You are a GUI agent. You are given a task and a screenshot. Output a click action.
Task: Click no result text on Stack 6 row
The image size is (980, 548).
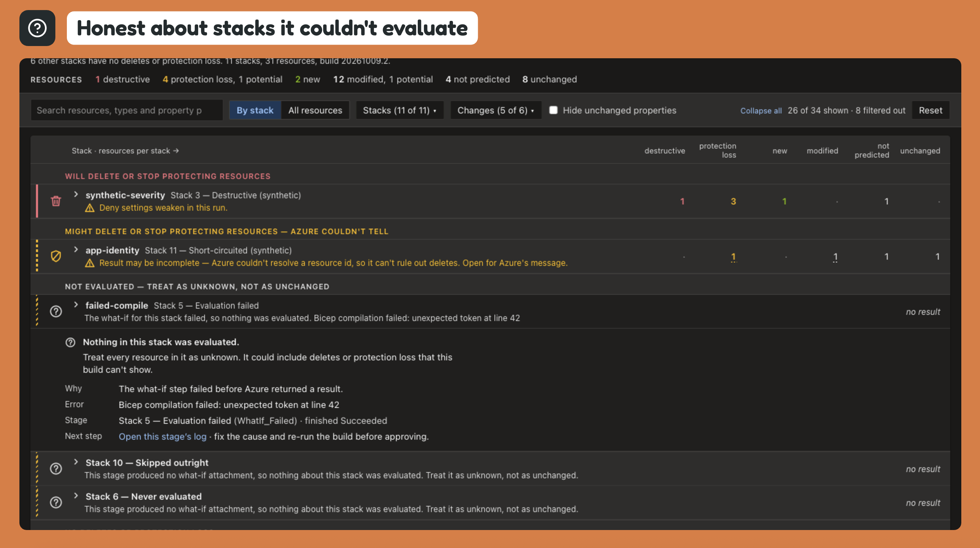point(922,503)
